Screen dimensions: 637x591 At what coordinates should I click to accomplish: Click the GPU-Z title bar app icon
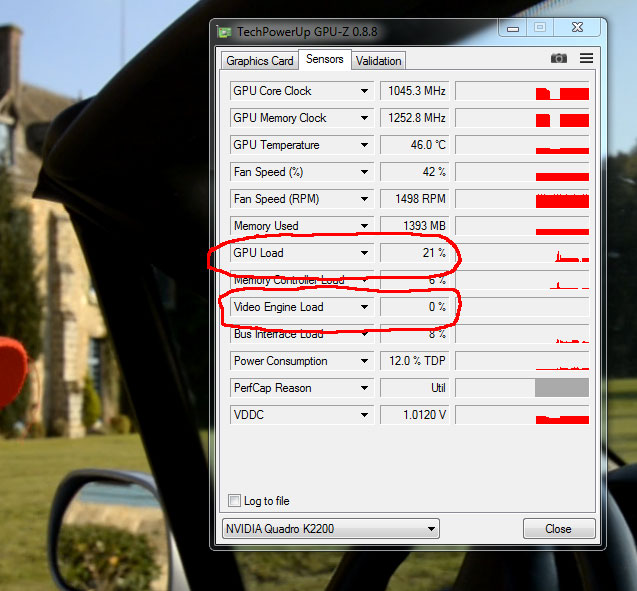pyautogui.click(x=224, y=32)
